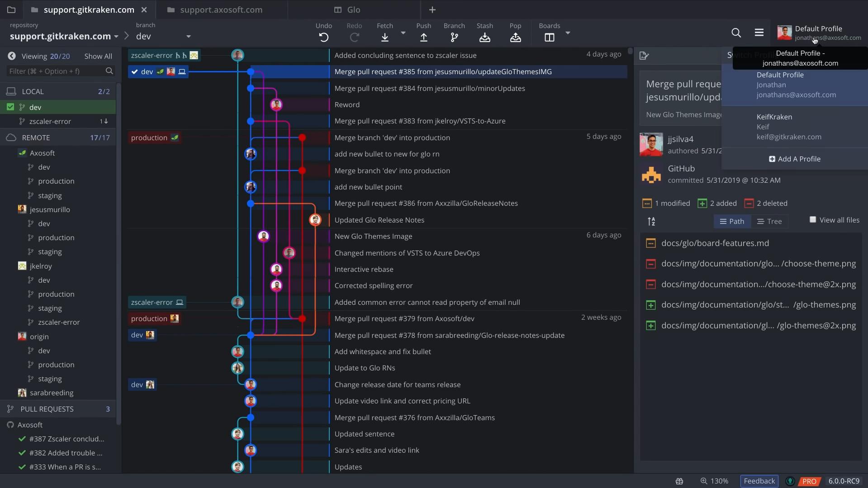Screen dimensions: 868x488
Task: Switch file view to Tree
Action: pos(769,221)
